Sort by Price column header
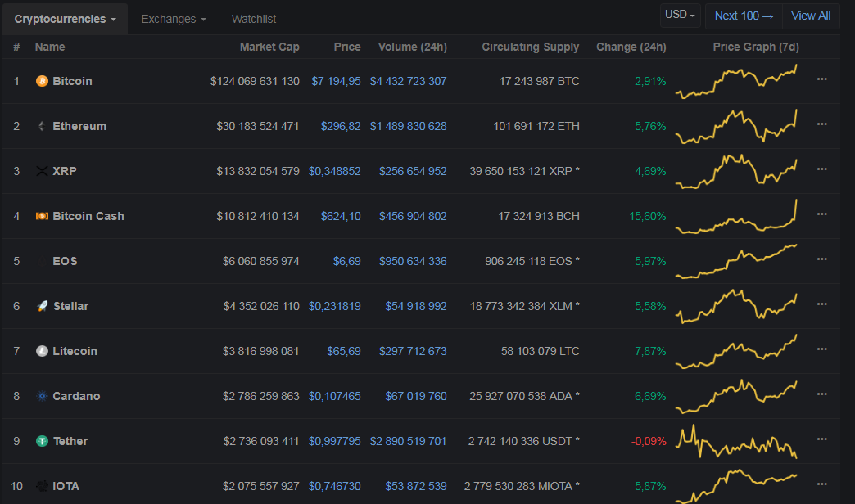The image size is (855, 504). coord(346,47)
